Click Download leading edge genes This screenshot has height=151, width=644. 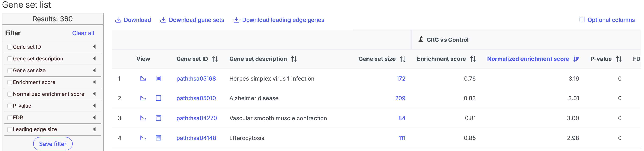(279, 20)
